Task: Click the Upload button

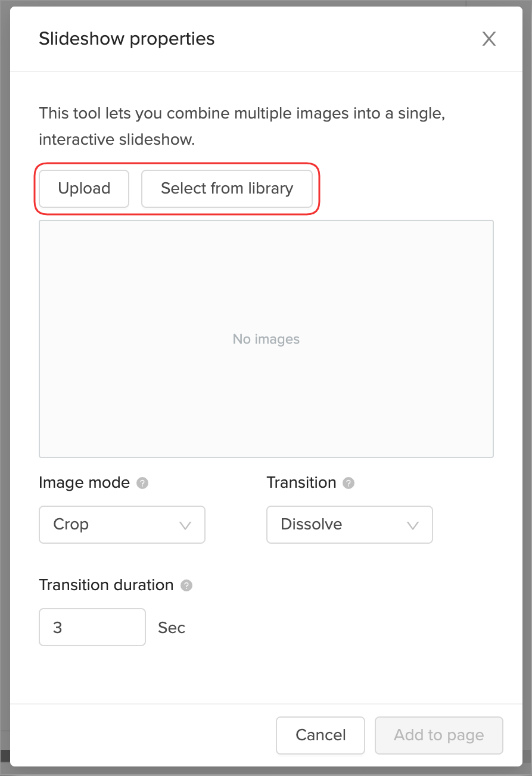Action: tap(84, 189)
